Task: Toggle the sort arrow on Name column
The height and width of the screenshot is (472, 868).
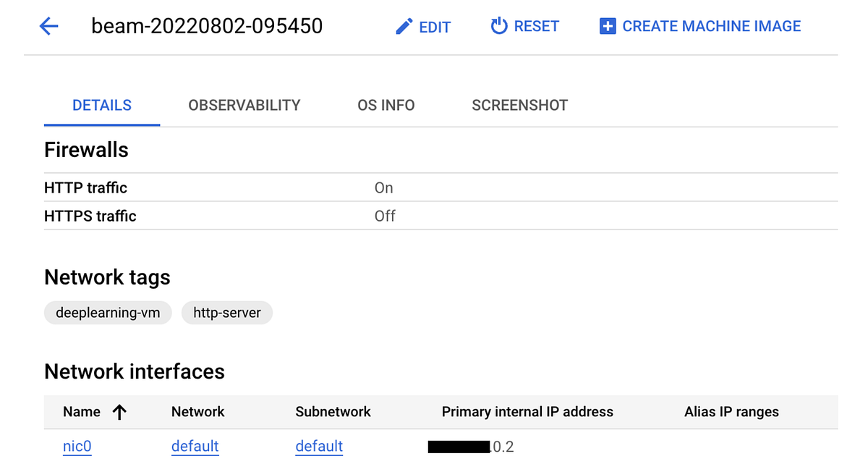Action: 120,411
